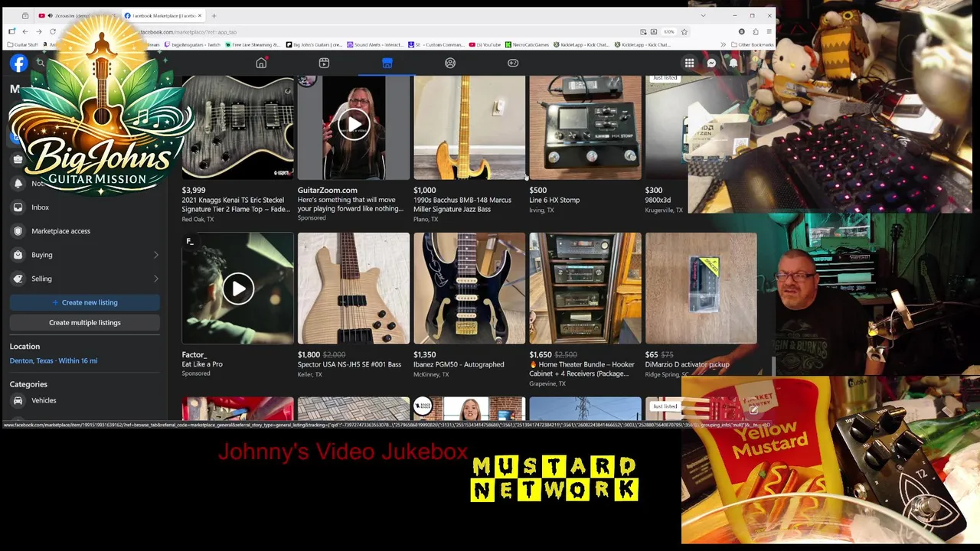Open the NecroCaticGames bookmark
This screenshot has width=980, height=551.
point(528,44)
